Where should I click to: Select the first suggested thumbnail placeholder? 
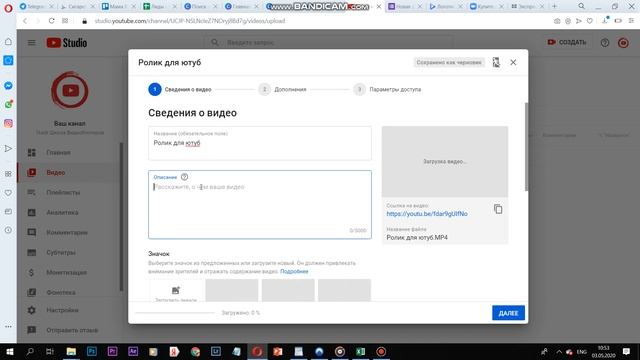coord(232,291)
